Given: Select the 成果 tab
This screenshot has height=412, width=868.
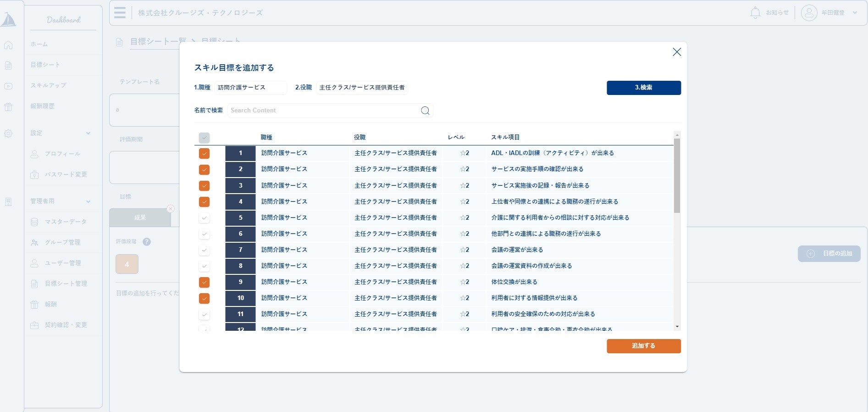Looking at the screenshot, I should point(140,217).
